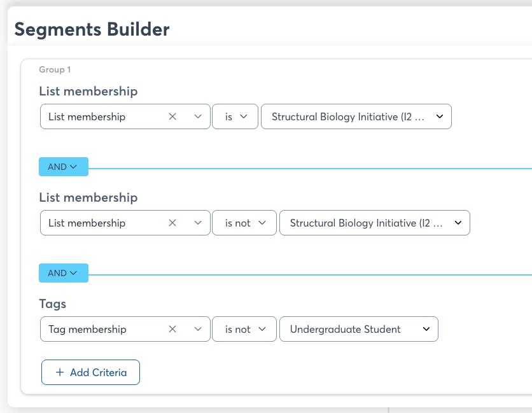
Task: Toggle the second AND connector
Action: (x=63, y=273)
